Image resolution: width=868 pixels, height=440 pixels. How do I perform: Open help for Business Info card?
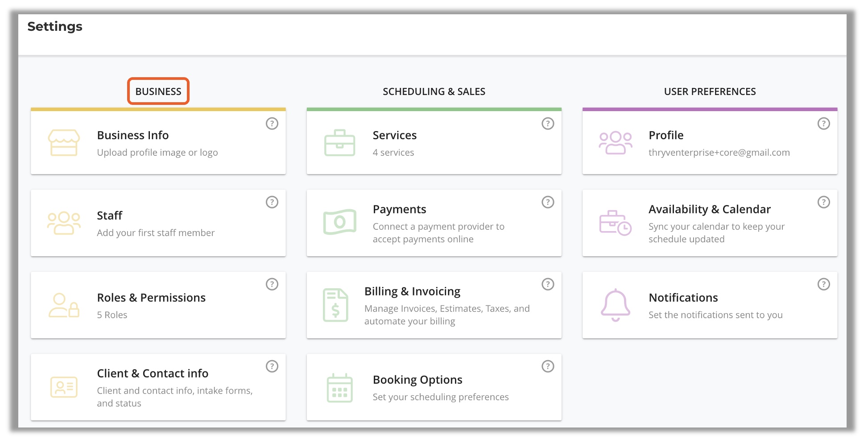[272, 124]
